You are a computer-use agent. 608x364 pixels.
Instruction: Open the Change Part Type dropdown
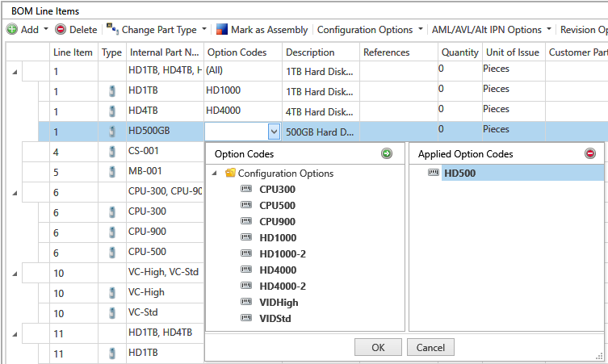[x=204, y=30]
